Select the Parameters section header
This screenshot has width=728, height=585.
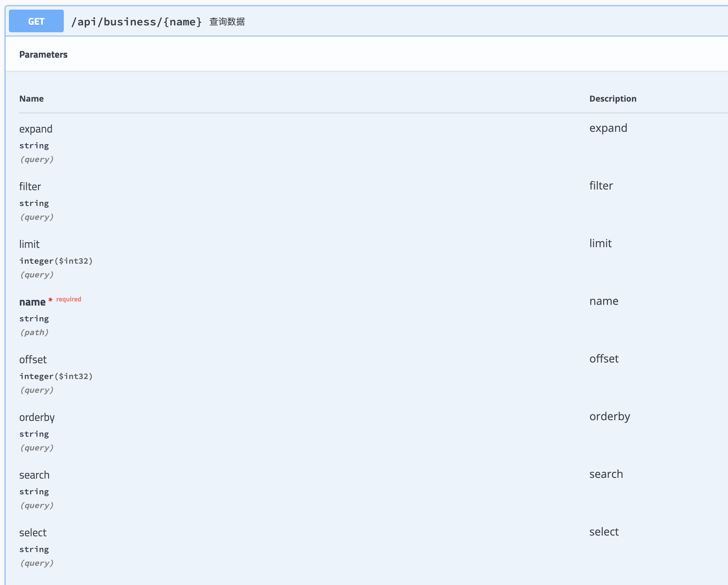tap(43, 55)
